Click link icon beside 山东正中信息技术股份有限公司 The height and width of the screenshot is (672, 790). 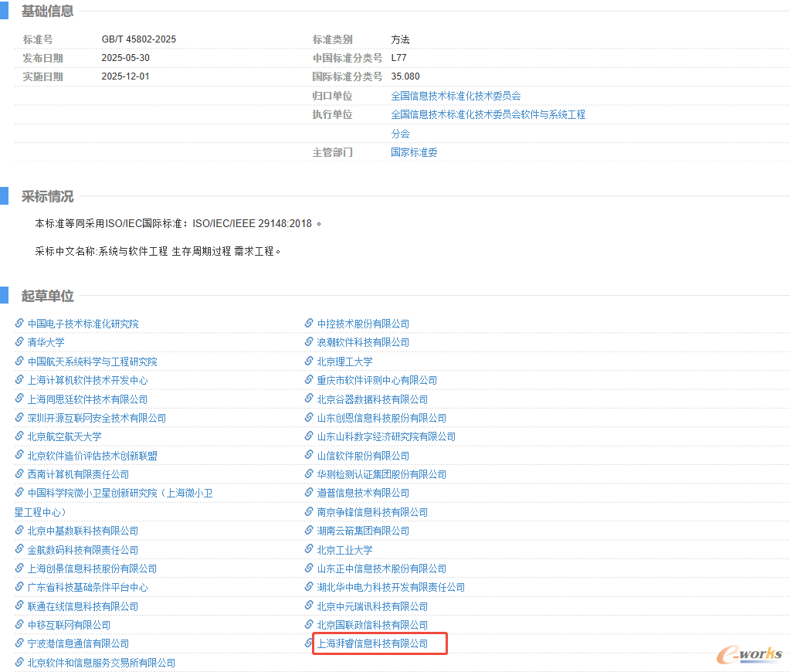pyautogui.click(x=309, y=568)
